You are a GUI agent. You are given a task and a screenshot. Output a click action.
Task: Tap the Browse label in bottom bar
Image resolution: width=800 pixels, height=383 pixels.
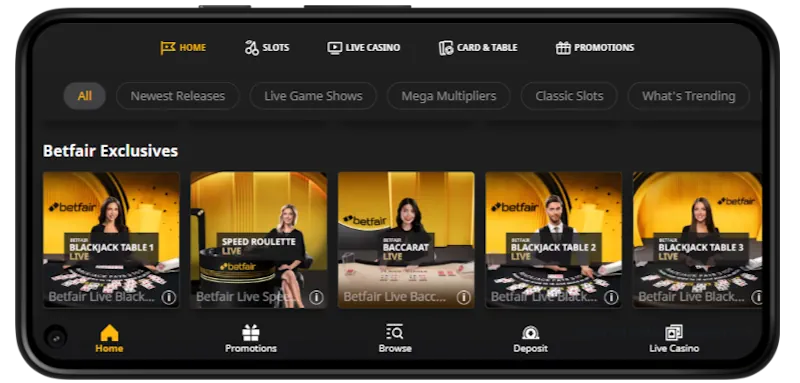[395, 348]
